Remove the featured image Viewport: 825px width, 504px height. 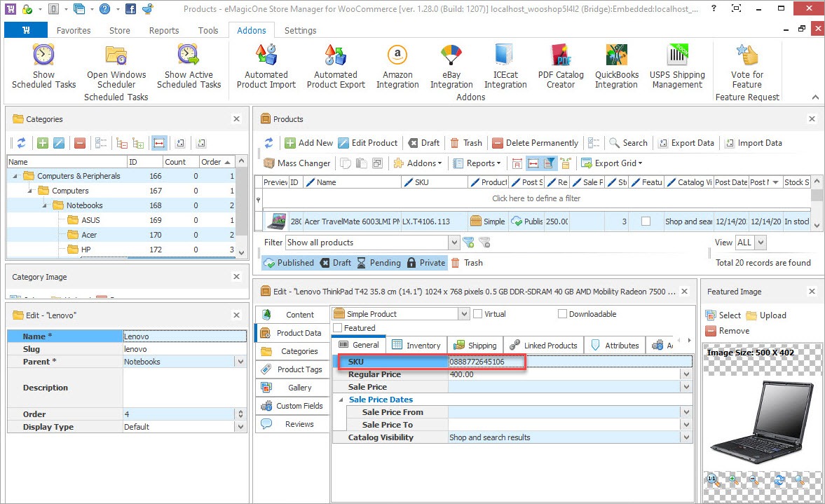point(727,331)
